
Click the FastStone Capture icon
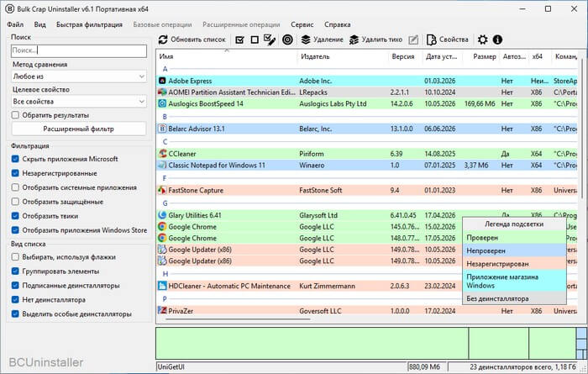coord(162,190)
